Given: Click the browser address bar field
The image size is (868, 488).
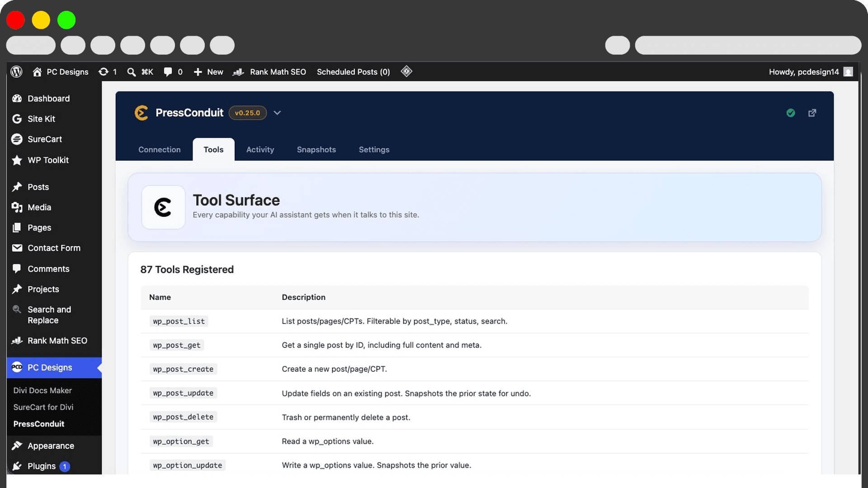Looking at the screenshot, I should coord(748,45).
